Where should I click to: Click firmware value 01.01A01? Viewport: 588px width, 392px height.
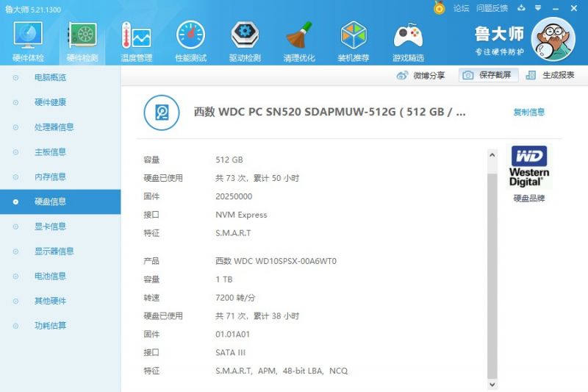[x=232, y=334]
